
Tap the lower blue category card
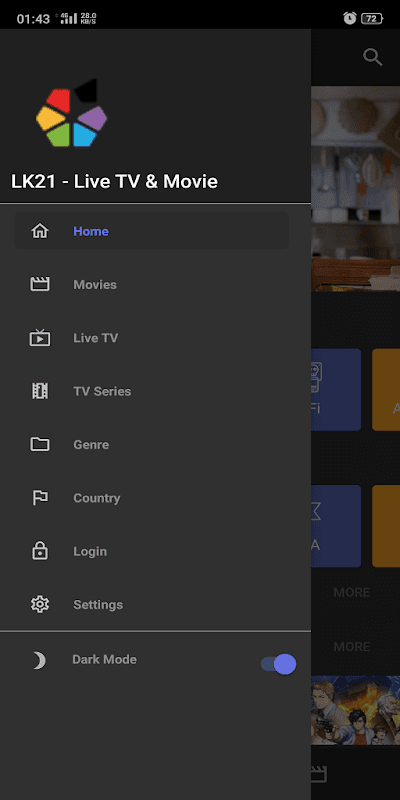pyautogui.click(x=336, y=526)
